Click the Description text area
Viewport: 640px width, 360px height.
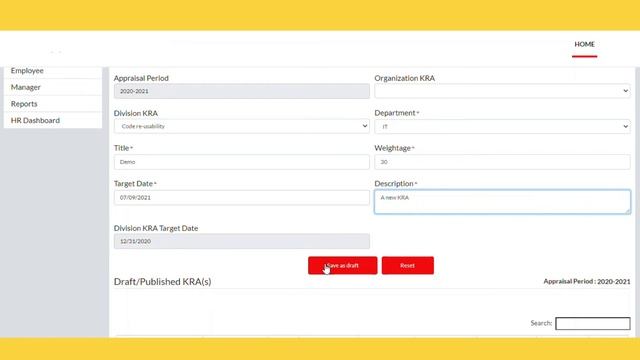tap(502, 202)
